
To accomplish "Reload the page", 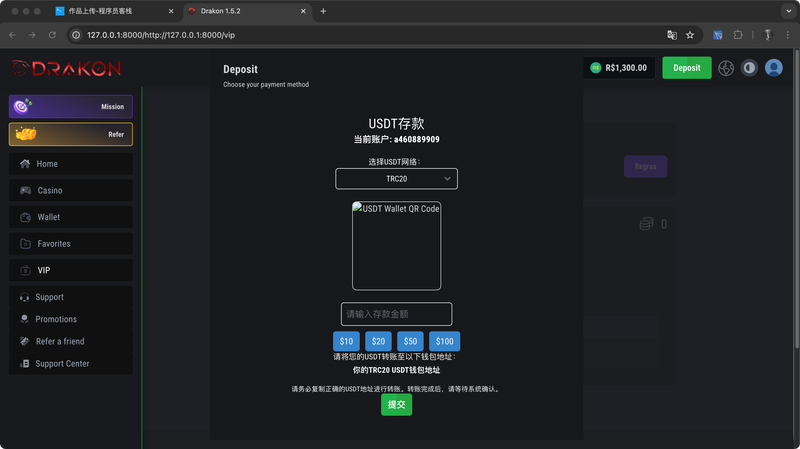I will [52, 35].
